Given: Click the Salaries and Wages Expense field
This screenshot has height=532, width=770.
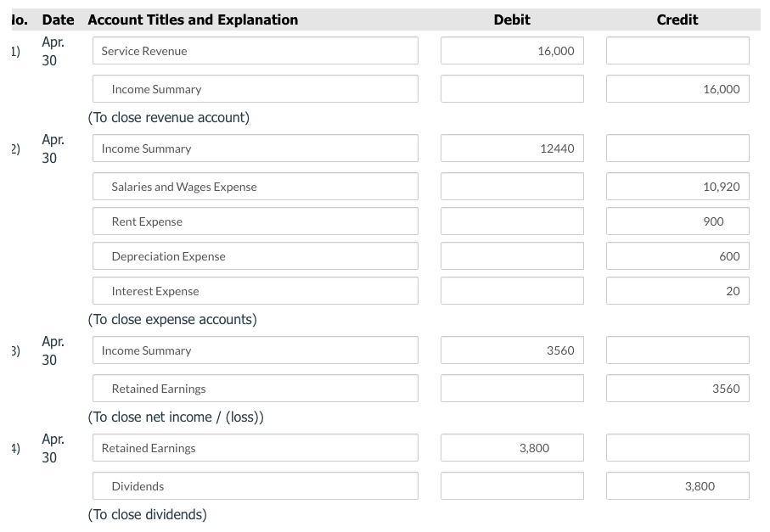Looking at the screenshot, I should [x=255, y=187].
